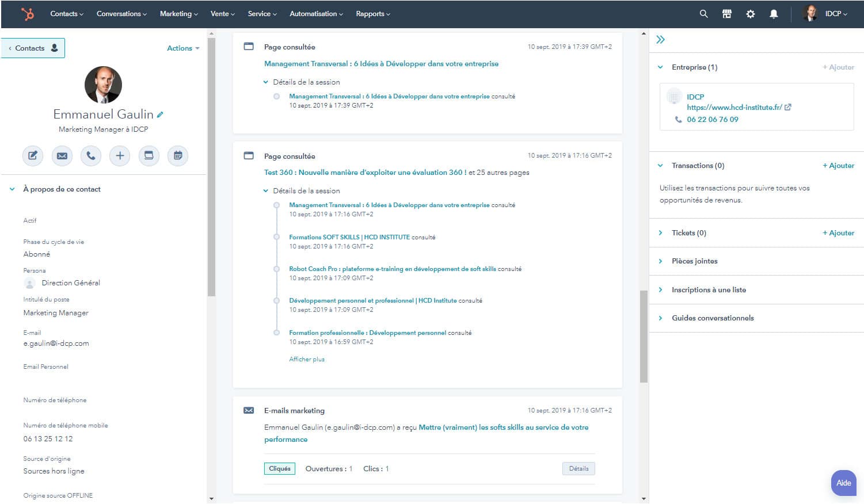The height and width of the screenshot is (504, 864).
Task: Open Robot Coach Pro e-training link
Action: pyautogui.click(x=393, y=269)
